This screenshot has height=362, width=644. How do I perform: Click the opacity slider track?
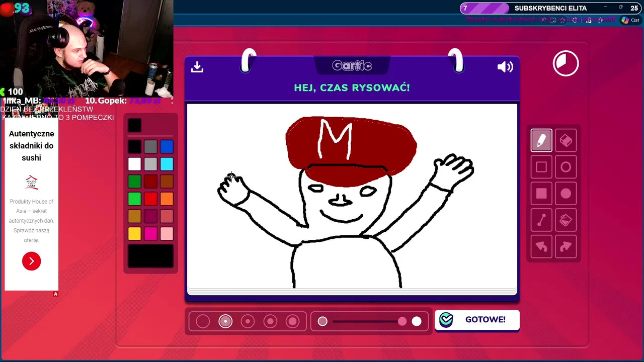tap(369, 321)
